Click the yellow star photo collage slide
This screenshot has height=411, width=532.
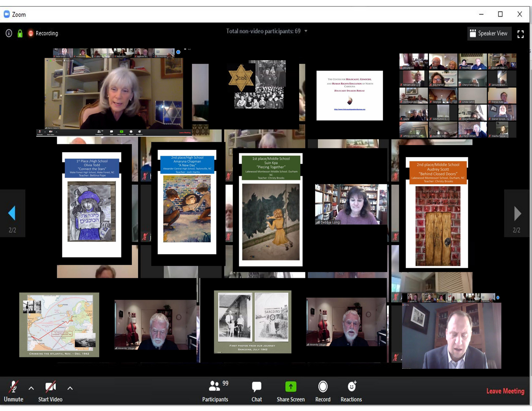pyautogui.click(x=257, y=84)
